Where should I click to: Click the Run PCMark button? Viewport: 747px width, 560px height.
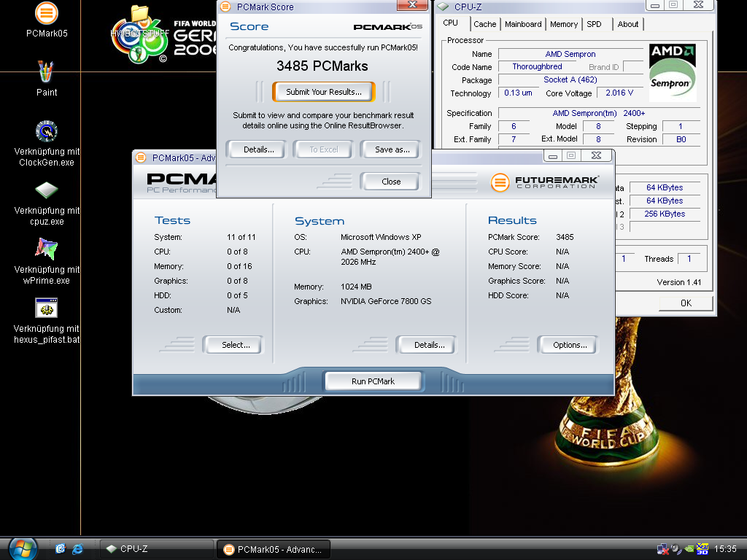(x=373, y=381)
